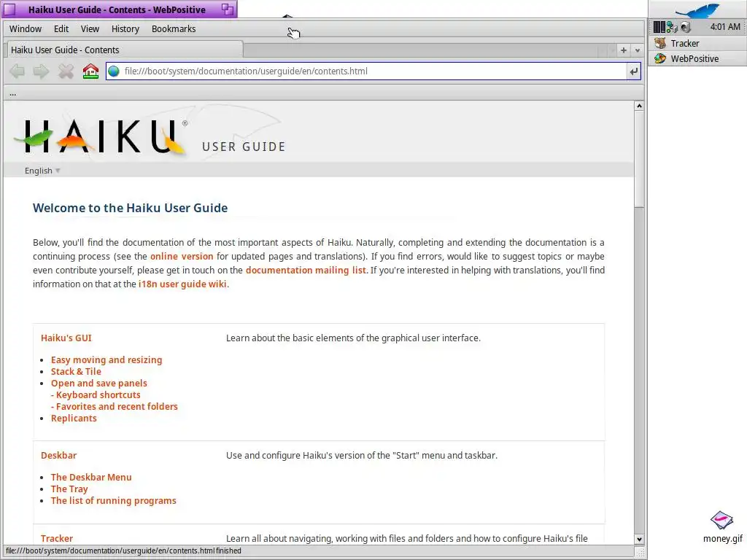The image size is (747, 560).
Task: Open the Replicants link
Action: coord(74,418)
